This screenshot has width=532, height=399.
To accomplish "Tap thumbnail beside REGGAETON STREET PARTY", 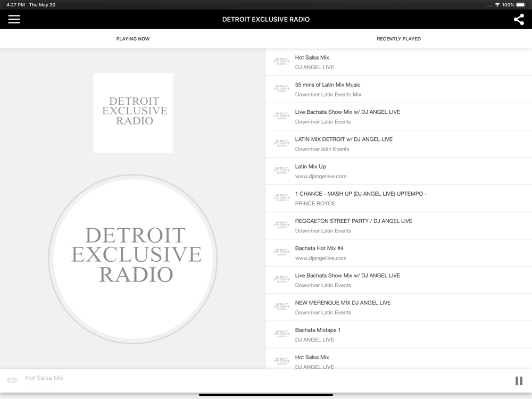I will click(x=281, y=225).
